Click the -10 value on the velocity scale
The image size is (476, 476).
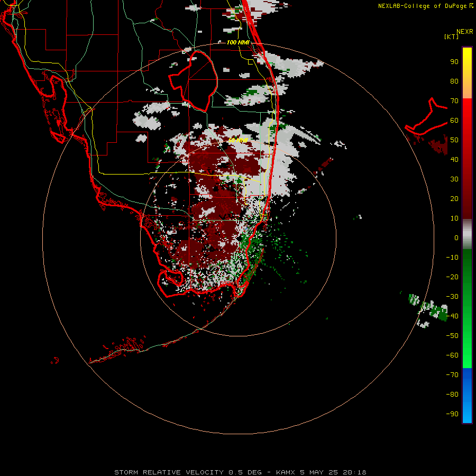click(452, 258)
